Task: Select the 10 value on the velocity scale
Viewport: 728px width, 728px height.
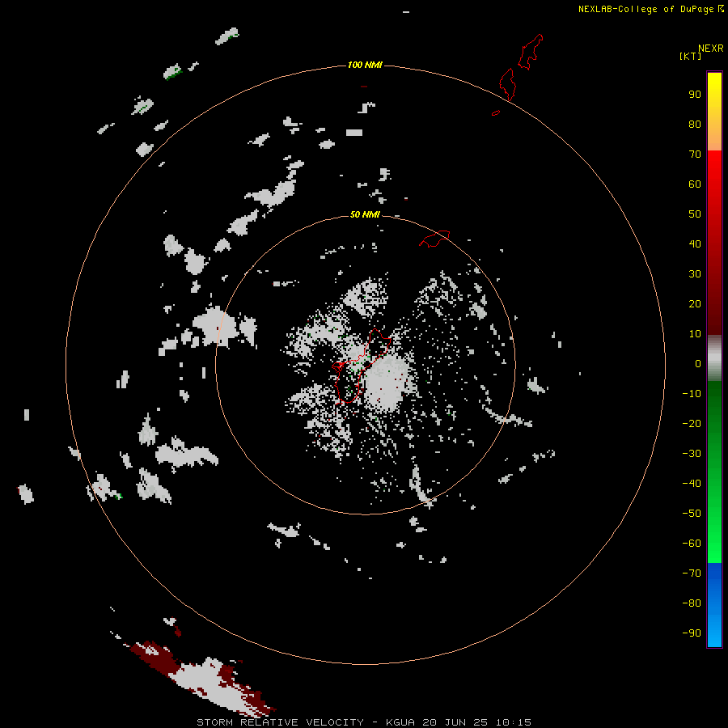Action: (695, 334)
